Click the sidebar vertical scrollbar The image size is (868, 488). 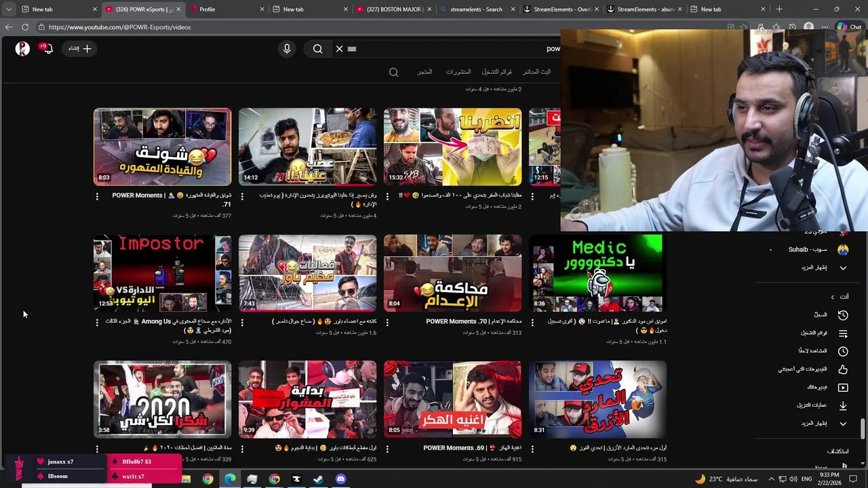(x=863, y=428)
